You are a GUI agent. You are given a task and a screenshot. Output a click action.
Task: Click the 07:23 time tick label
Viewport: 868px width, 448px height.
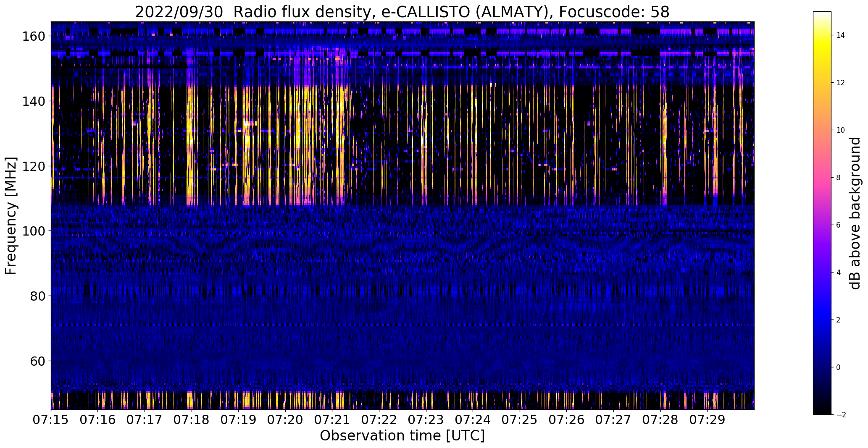coord(426,420)
